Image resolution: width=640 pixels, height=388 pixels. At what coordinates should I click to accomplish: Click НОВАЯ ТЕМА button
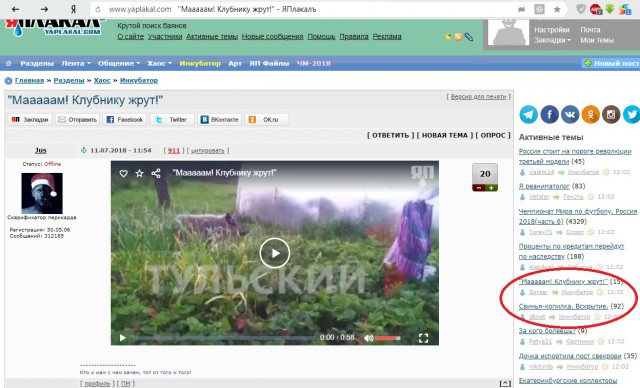(x=445, y=135)
